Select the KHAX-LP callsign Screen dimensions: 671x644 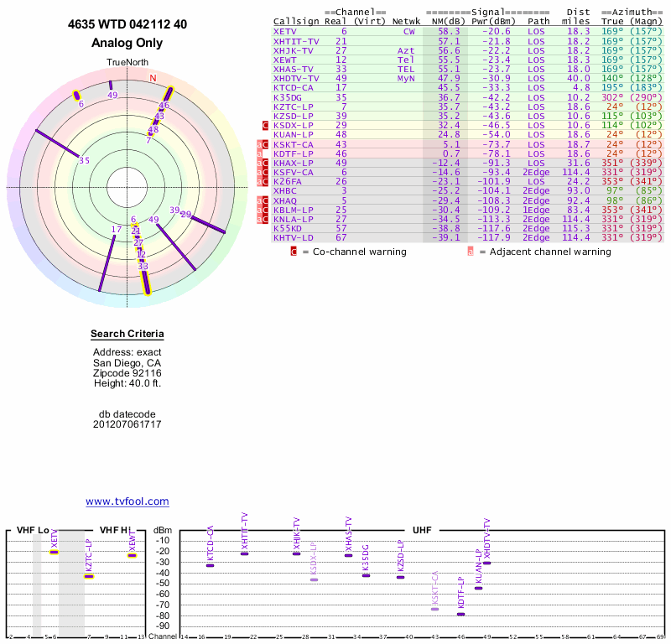294,163
